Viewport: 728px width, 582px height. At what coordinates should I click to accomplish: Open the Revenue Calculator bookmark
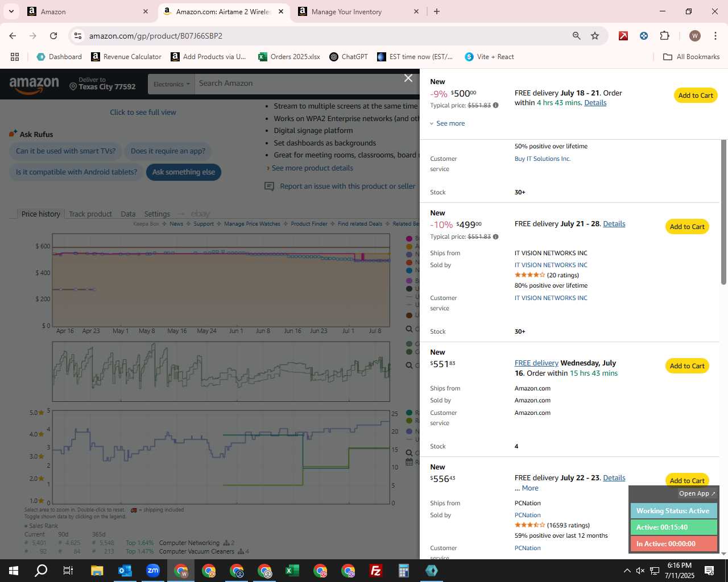[126, 57]
